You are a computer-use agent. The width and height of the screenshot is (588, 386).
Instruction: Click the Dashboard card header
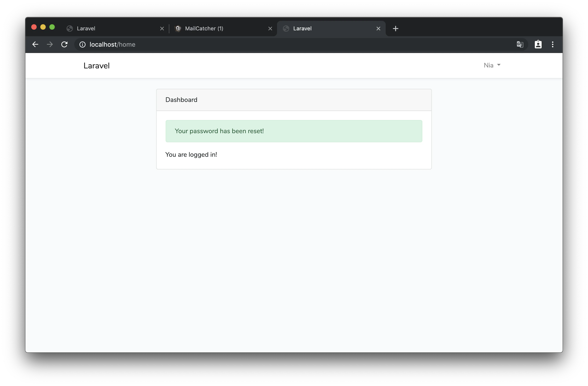[294, 100]
